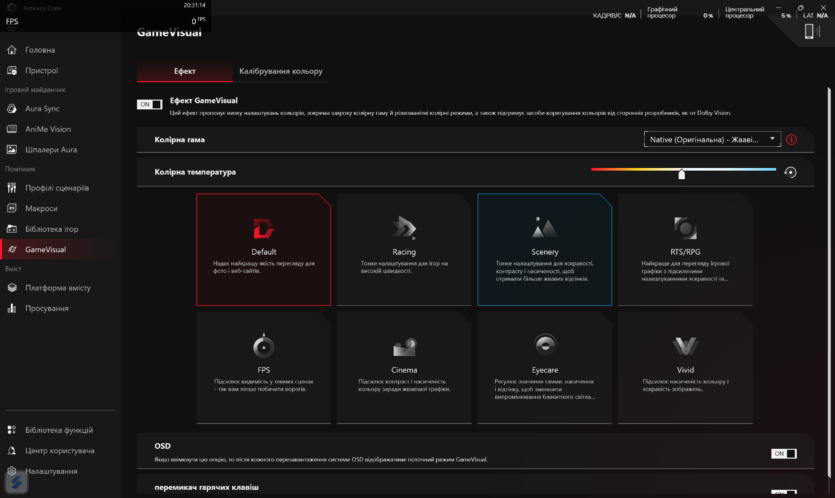Click the Колірна температура slider handle
Viewport: 835px width, 498px height.
[x=682, y=174]
